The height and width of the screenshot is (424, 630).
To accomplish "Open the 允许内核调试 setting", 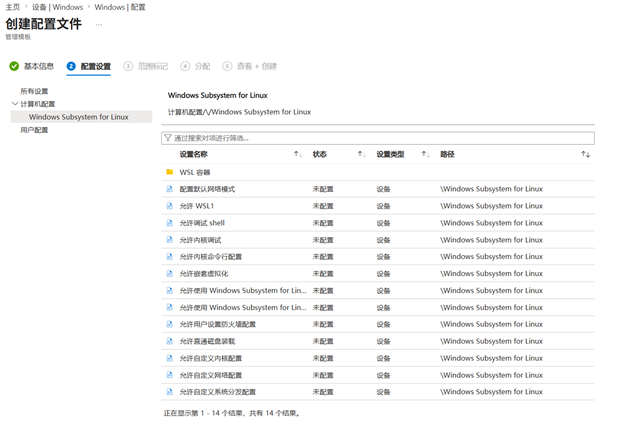I will (200, 240).
